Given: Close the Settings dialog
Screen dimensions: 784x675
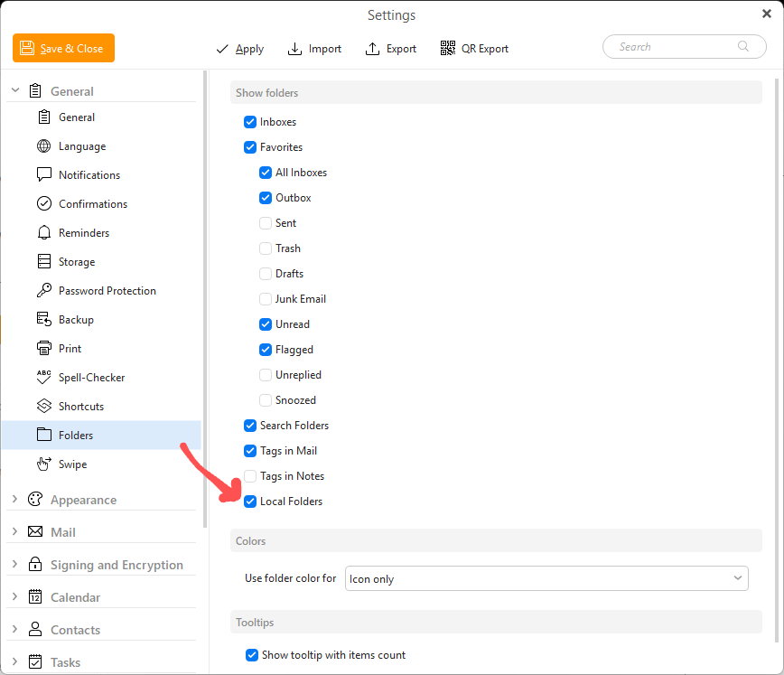Looking at the screenshot, I should [767, 14].
